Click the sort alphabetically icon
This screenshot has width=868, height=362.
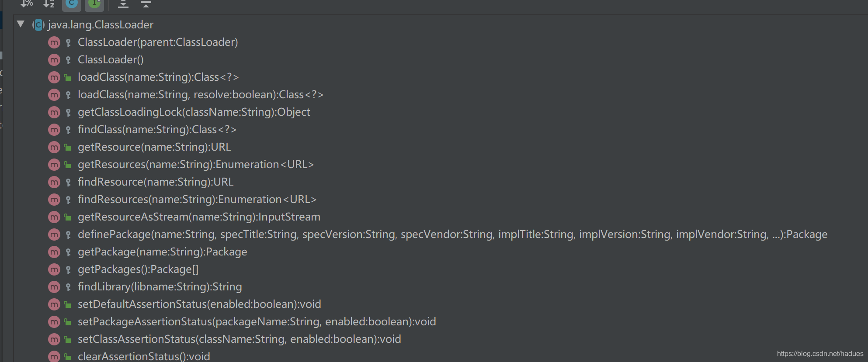[x=49, y=3]
